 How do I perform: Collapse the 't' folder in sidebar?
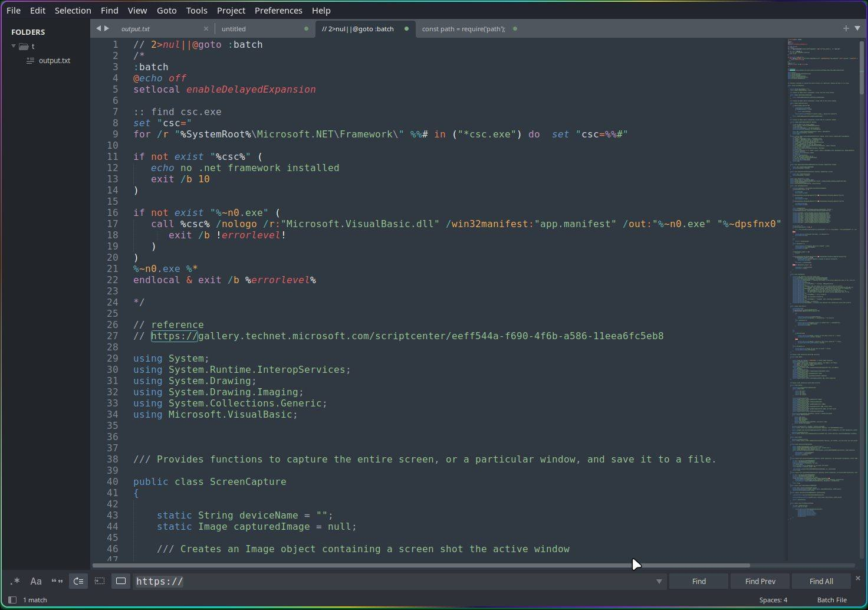click(14, 46)
